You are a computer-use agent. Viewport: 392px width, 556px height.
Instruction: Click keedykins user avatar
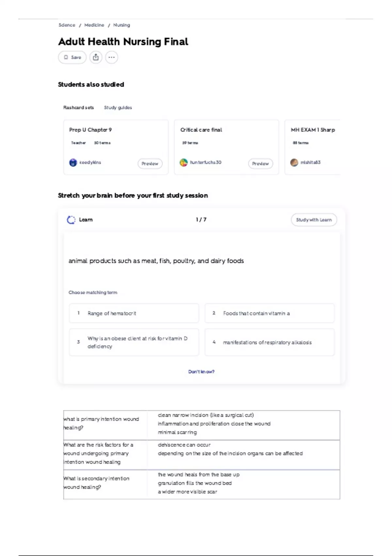tap(73, 163)
